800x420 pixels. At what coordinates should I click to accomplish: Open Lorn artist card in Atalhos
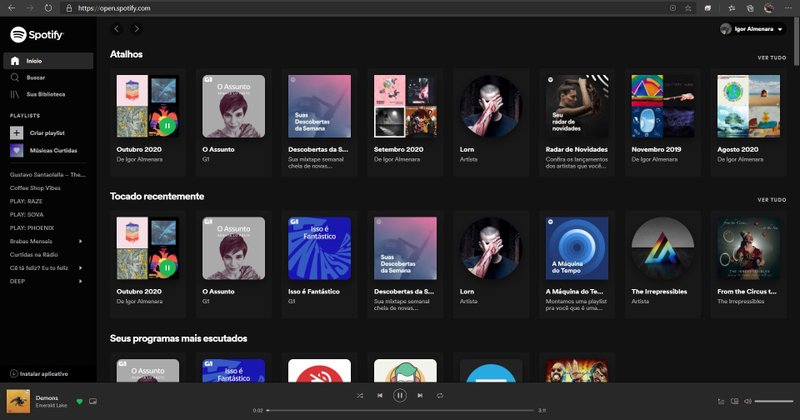[491, 122]
